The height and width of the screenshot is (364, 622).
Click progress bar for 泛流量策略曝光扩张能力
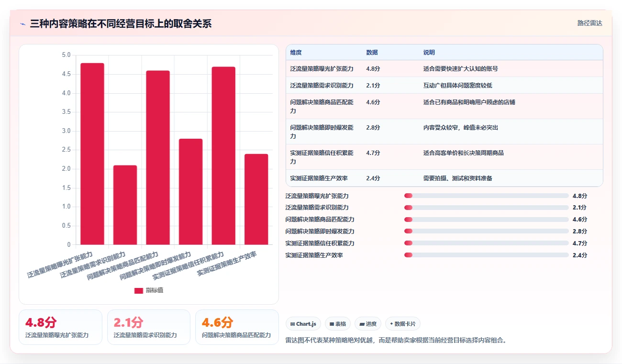[x=486, y=196]
